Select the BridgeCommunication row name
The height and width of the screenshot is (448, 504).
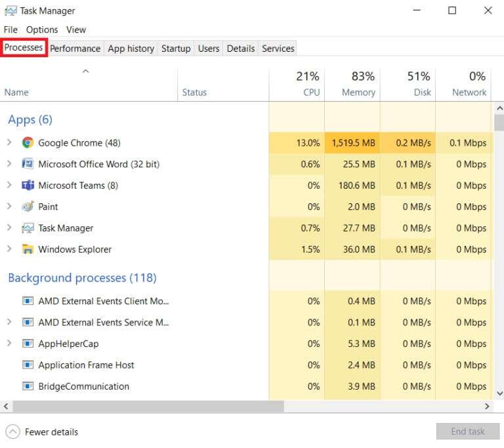coord(83,386)
